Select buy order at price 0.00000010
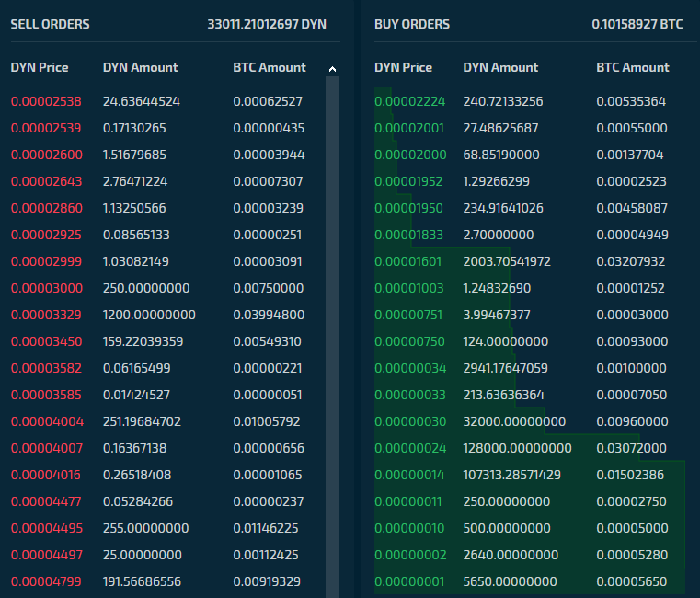700x598 pixels. pos(530,528)
